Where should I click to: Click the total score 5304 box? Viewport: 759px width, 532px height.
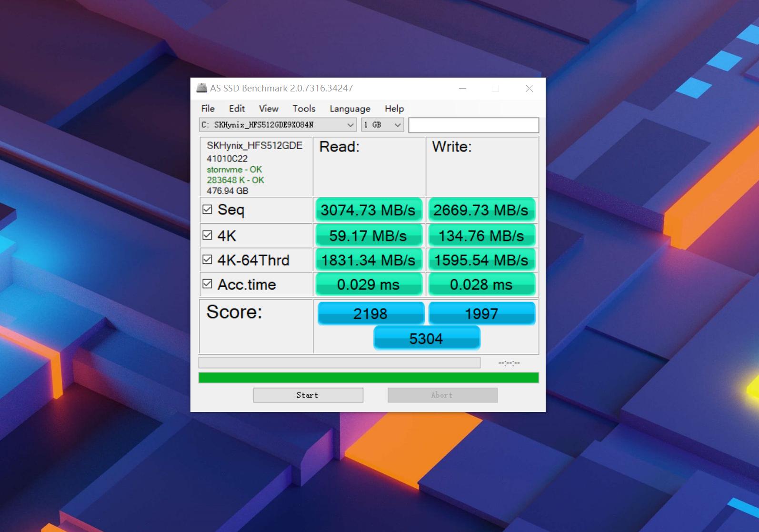tap(427, 338)
